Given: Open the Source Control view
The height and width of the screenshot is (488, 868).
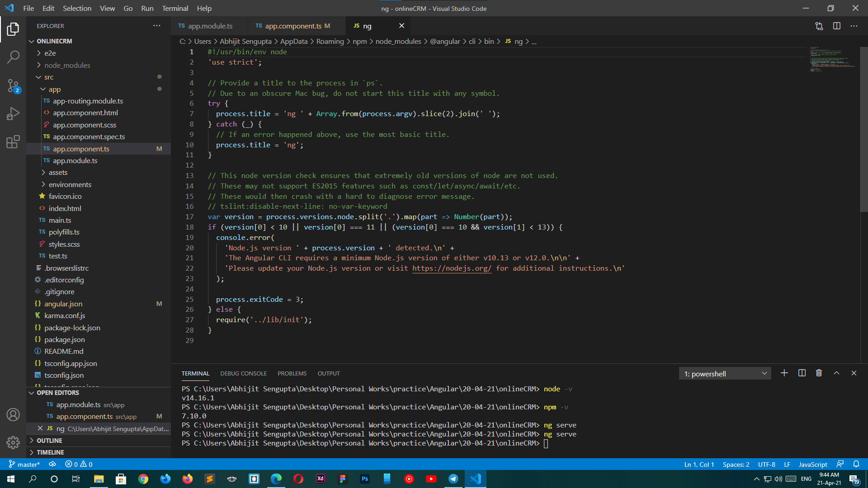Looking at the screenshot, I should pos(13,85).
